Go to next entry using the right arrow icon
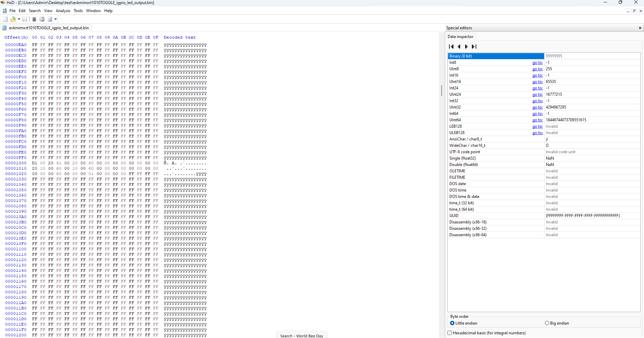 click(467, 46)
